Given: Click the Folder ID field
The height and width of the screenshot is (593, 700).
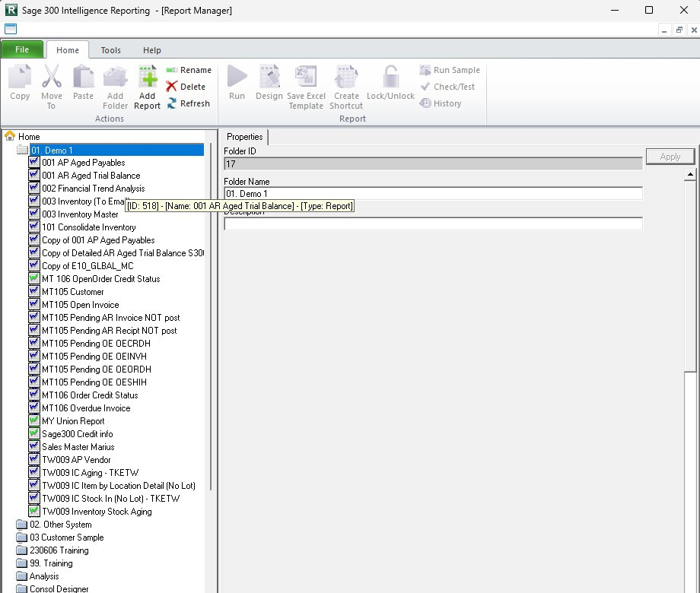Looking at the screenshot, I should (433, 163).
